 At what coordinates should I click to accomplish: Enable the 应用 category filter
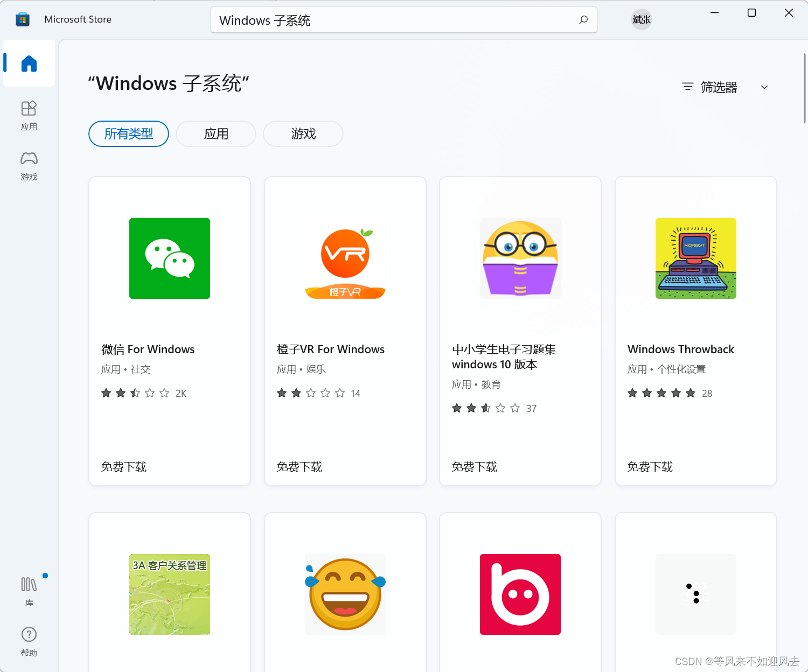(215, 134)
